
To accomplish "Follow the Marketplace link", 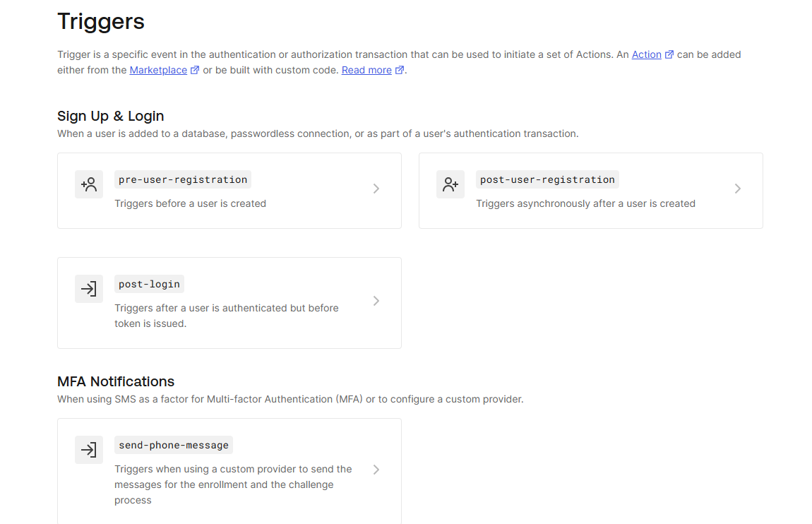I will click(x=158, y=70).
